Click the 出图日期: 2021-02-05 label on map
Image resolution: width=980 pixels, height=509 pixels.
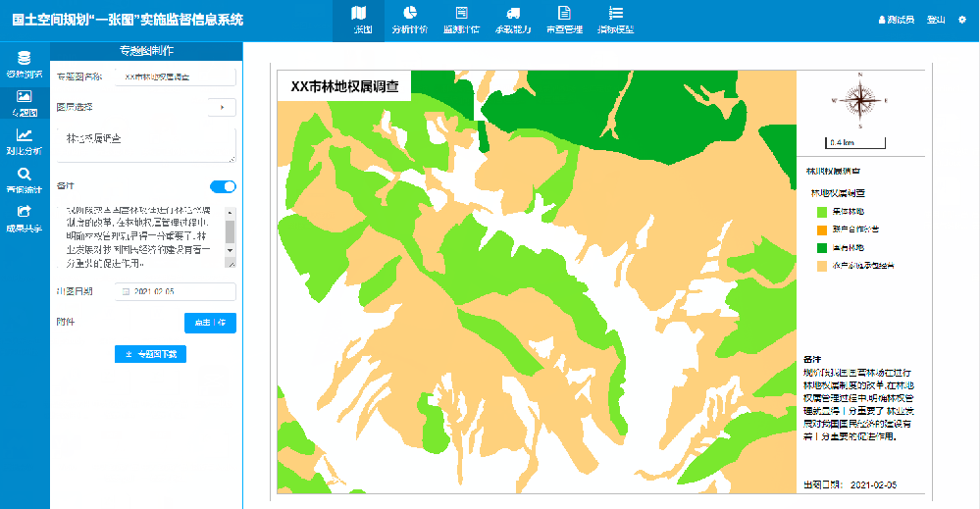coord(850,484)
